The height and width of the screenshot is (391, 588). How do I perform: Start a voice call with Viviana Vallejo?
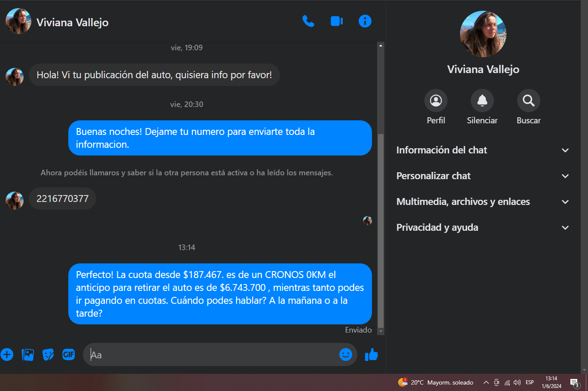[308, 21]
